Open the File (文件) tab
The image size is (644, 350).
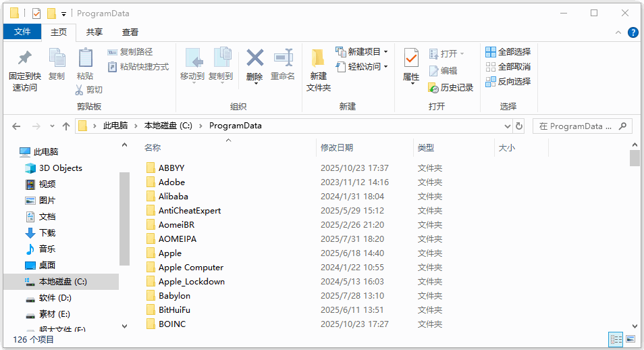pos(22,32)
